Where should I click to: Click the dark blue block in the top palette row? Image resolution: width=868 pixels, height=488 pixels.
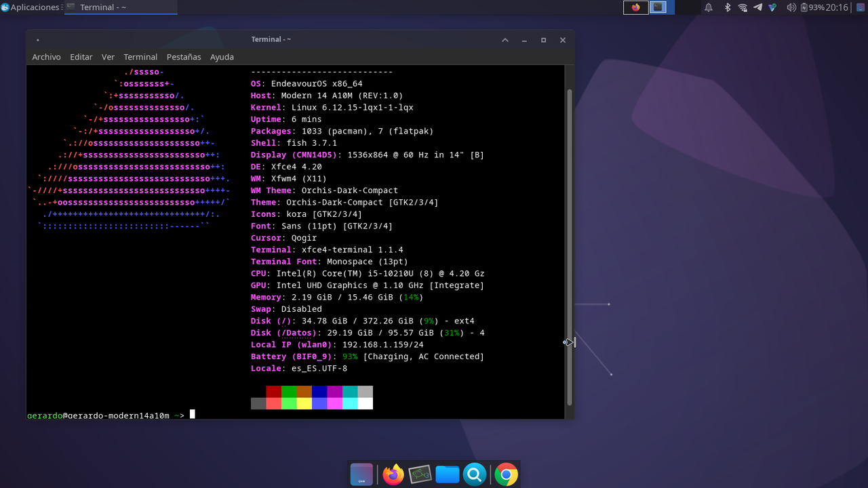pyautogui.click(x=319, y=392)
